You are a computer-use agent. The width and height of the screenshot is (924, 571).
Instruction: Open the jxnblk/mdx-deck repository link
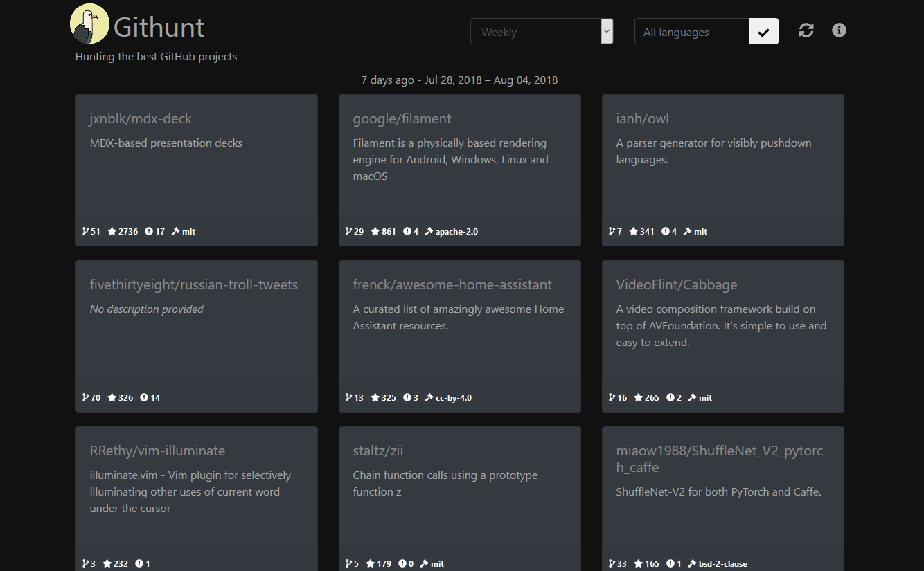click(x=141, y=119)
